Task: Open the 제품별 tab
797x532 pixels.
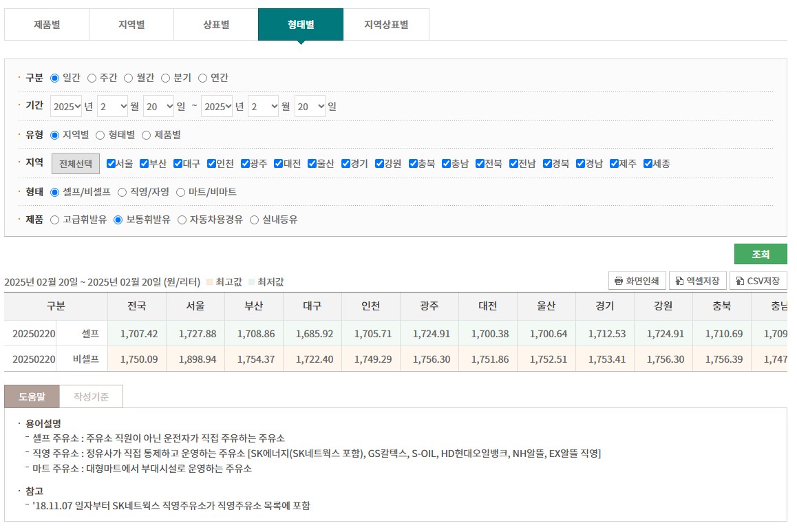Action: [x=47, y=24]
